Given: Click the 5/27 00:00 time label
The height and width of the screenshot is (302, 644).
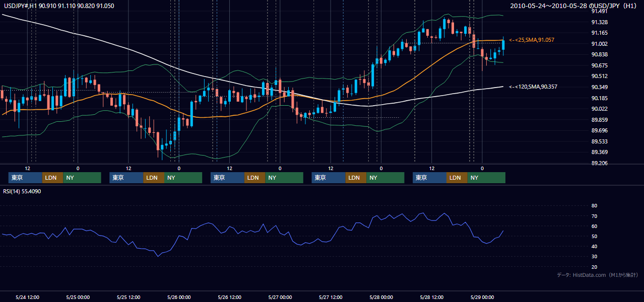Looking at the screenshot, I should (x=280, y=297).
